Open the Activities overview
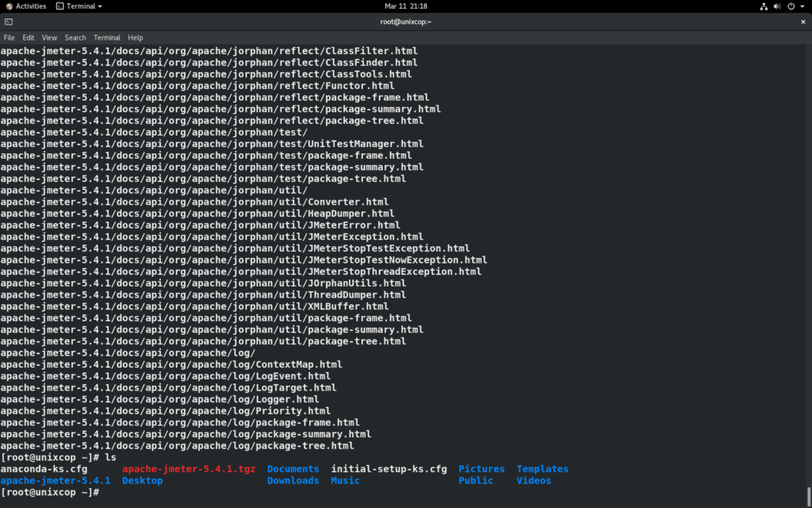The height and width of the screenshot is (508, 812). (x=25, y=6)
